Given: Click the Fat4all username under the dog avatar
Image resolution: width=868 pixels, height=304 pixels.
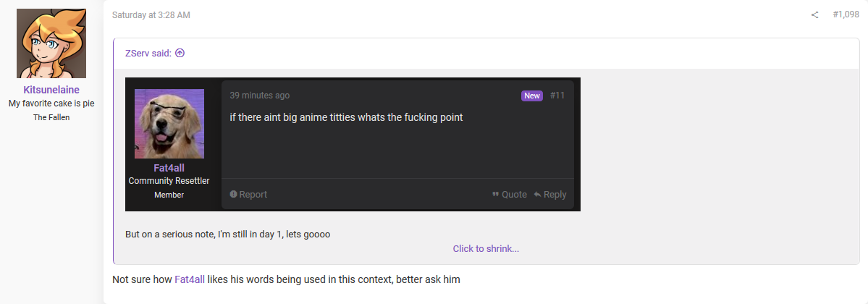Looking at the screenshot, I should [x=169, y=169].
